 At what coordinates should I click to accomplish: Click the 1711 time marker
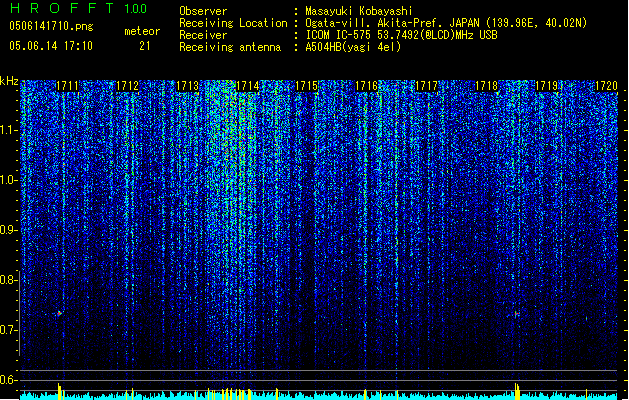click(67, 86)
